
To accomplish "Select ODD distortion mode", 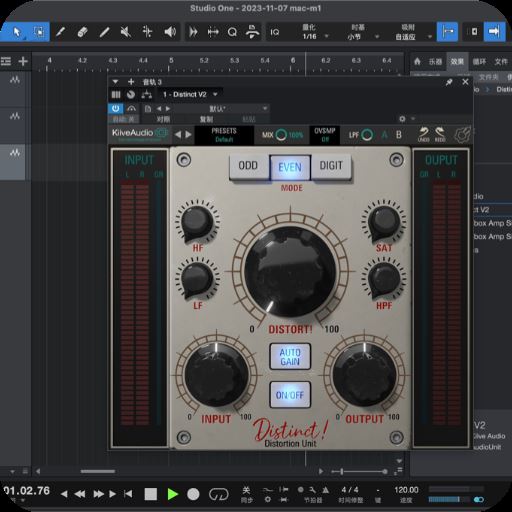I will tap(249, 166).
